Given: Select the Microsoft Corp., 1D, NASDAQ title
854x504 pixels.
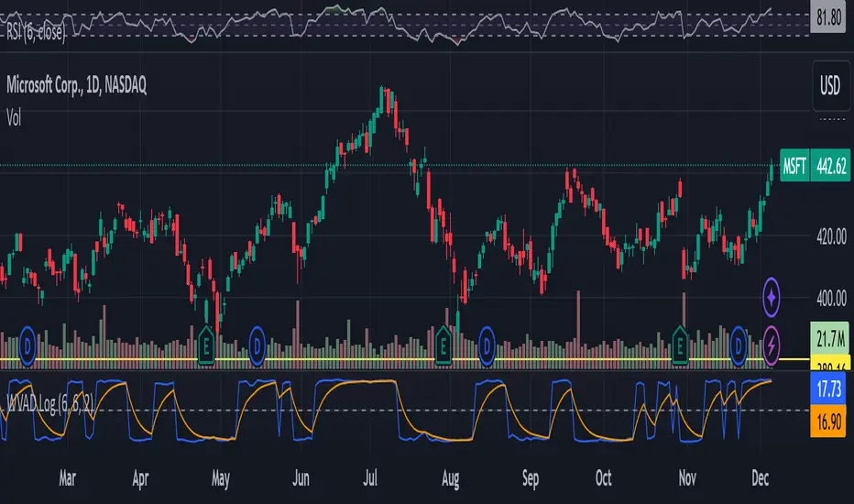Looking at the screenshot, I should (x=77, y=85).
